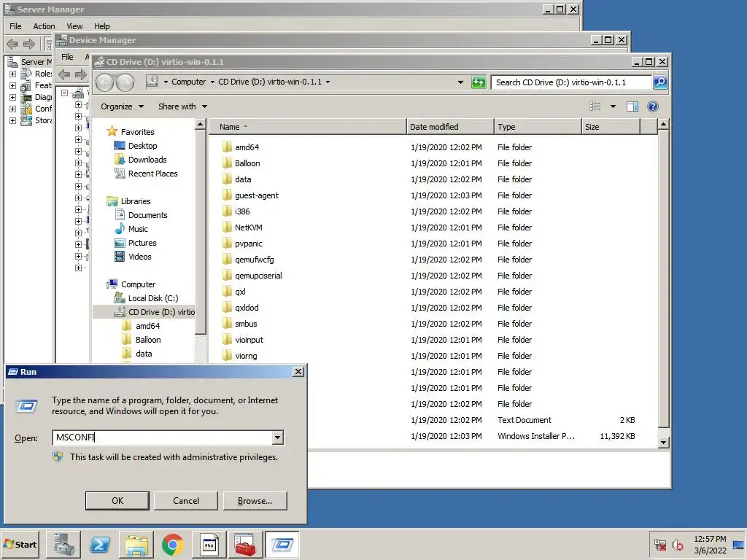Select Videos library
The height and width of the screenshot is (560, 747).
coord(139,257)
